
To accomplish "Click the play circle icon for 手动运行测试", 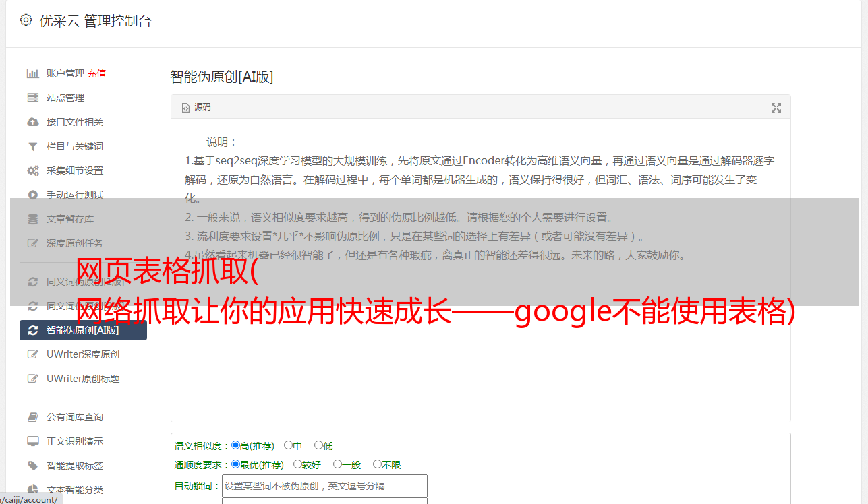I will [32, 195].
